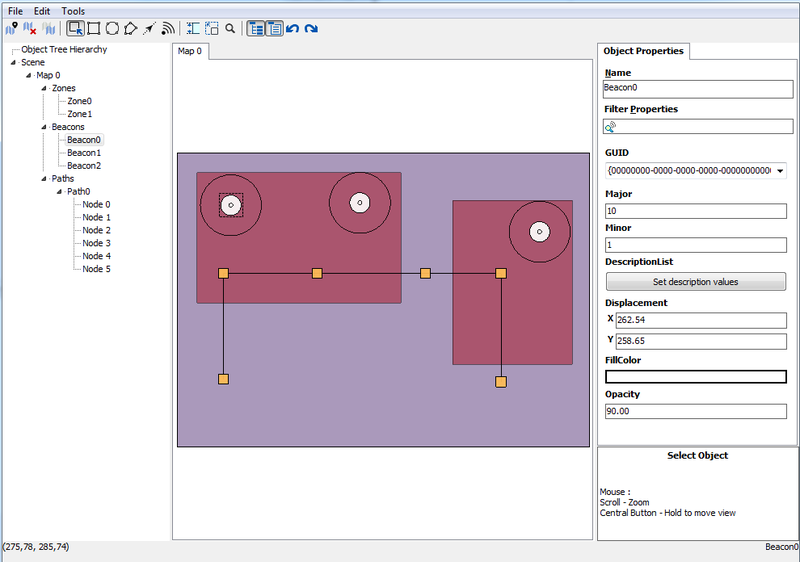Activate the select object arrow tool
800x562 pixels.
click(76, 29)
